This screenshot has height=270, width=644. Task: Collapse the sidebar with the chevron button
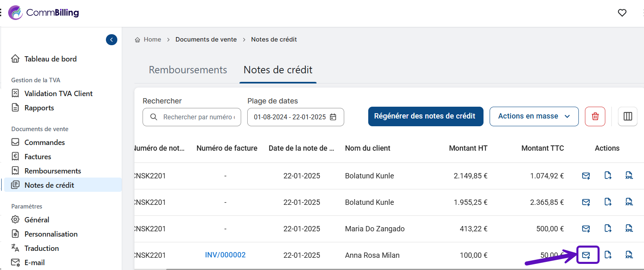pos(111,40)
